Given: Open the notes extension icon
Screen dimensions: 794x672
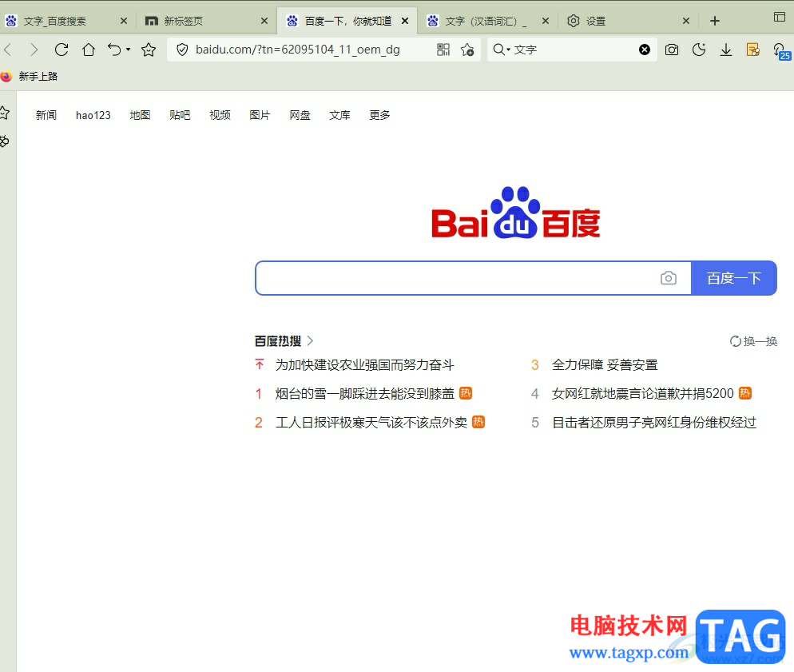Looking at the screenshot, I should click(753, 50).
